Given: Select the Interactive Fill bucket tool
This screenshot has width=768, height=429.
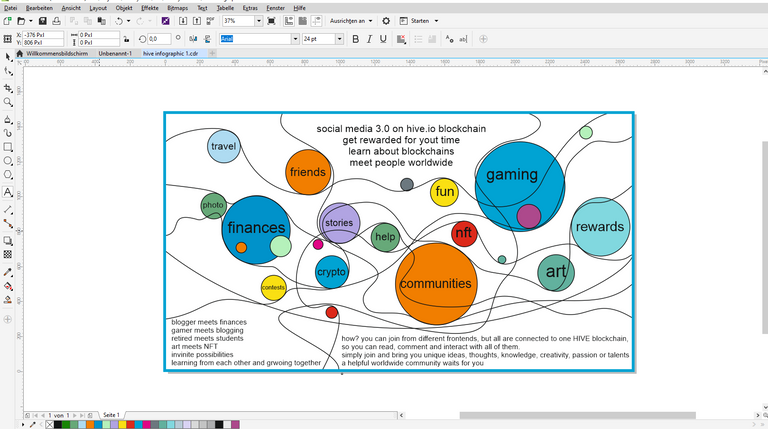Looking at the screenshot, I should (8, 286).
